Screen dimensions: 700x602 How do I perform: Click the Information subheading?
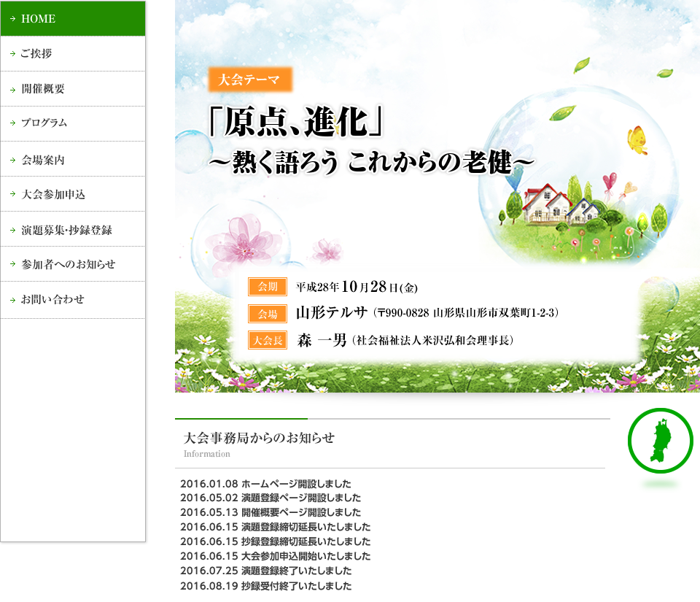pyautogui.click(x=206, y=454)
